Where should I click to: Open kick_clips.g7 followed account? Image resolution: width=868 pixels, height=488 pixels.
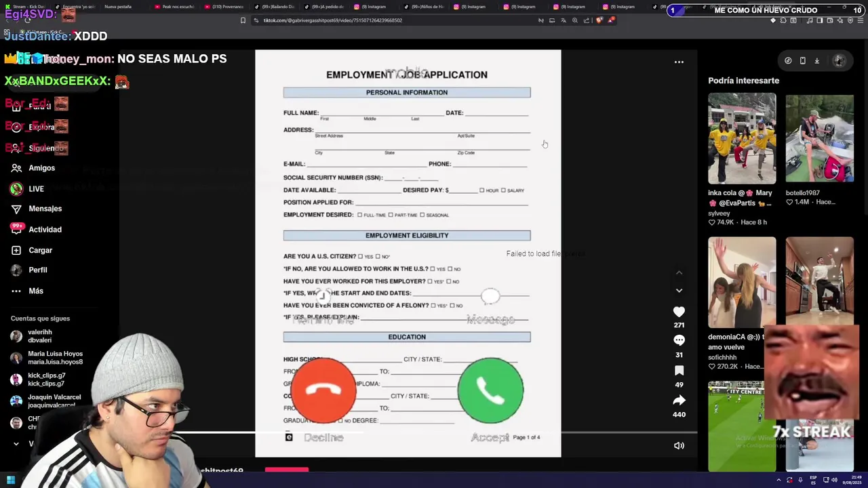(x=38, y=380)
